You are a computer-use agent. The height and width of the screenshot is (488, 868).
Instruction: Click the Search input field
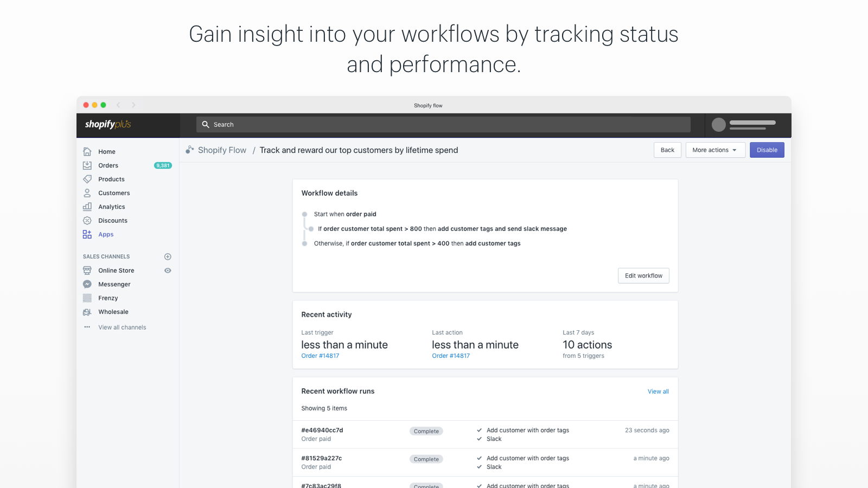coord(443,125)
